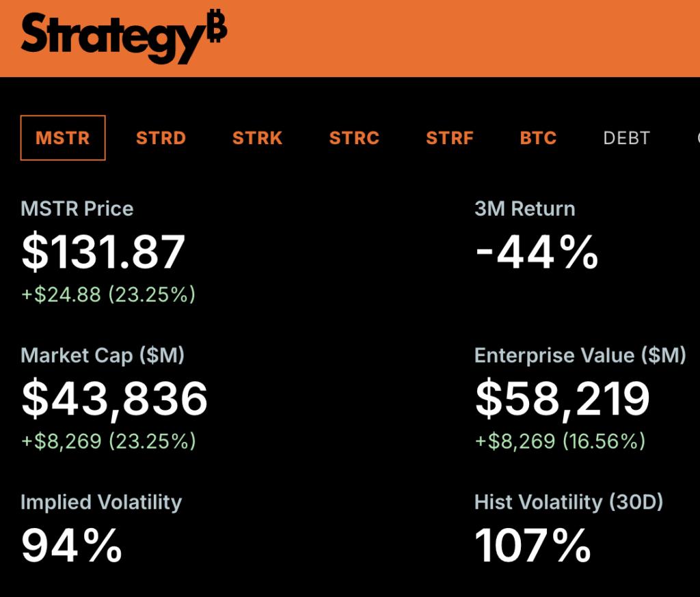Switch to the BTC tab
Image resolution: width=700 pixels, height=597 pixels.
(x=538, y=138)
